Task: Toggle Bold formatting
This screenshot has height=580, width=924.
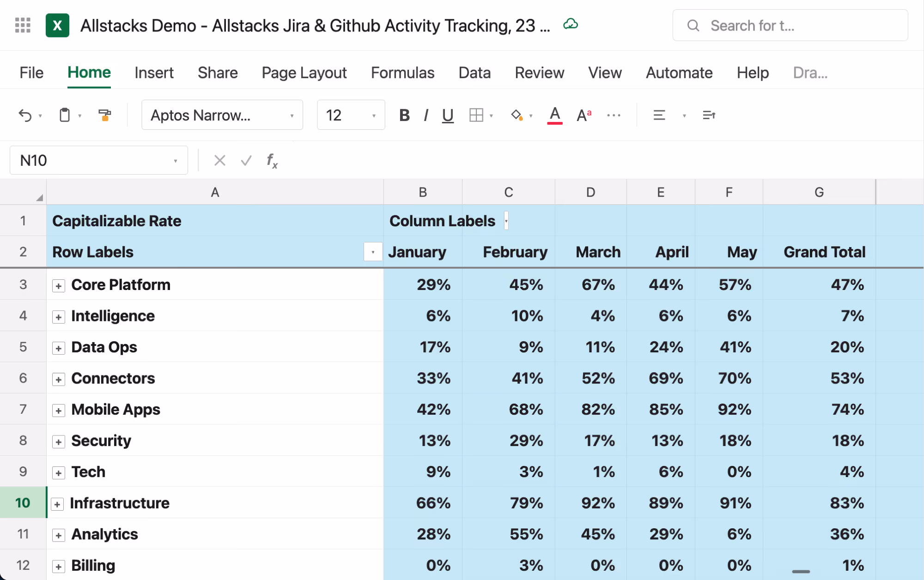Action: point(404,115)
